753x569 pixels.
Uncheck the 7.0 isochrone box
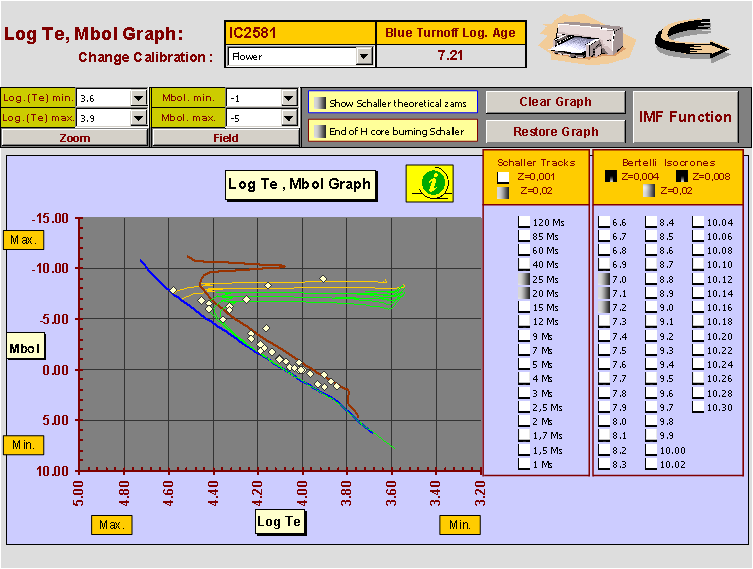point(604,278)
